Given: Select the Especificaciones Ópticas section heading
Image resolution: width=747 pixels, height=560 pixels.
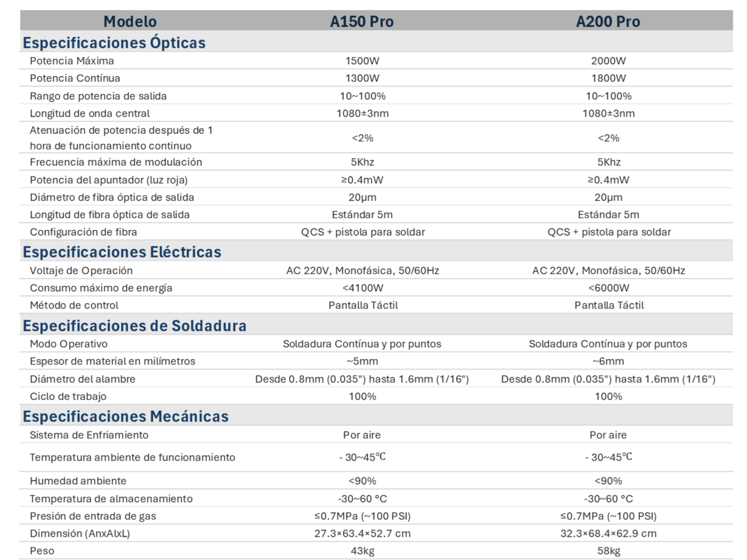Looking at the screenshot, I should click(x=114, y=43).
